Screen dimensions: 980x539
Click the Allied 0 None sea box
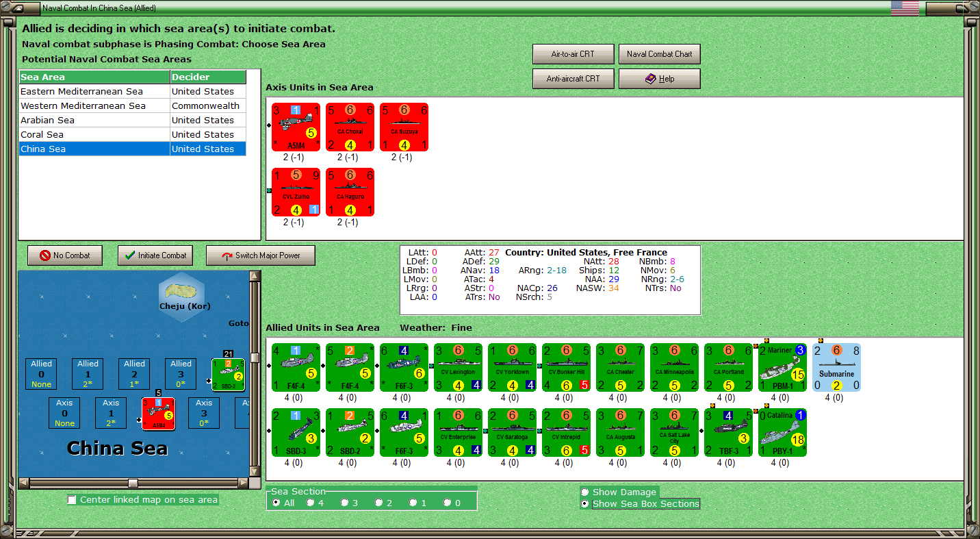[x=41, y=374]
